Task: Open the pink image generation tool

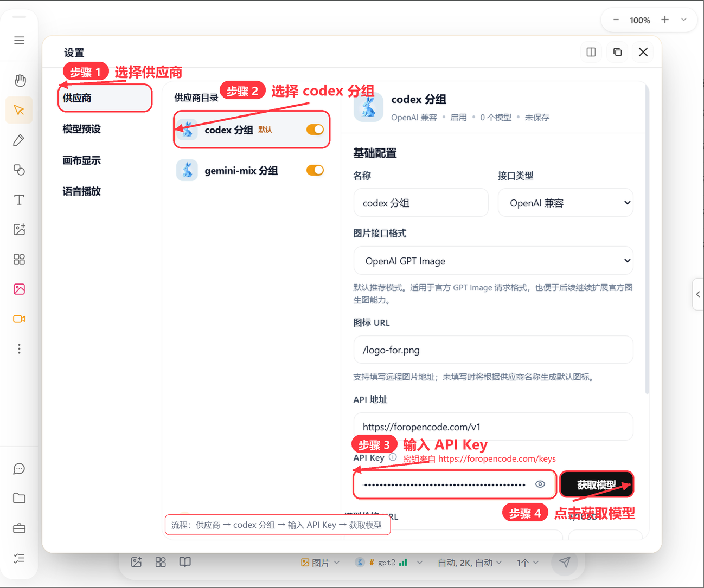Action: pyautogui.click(x=19, y=289)
